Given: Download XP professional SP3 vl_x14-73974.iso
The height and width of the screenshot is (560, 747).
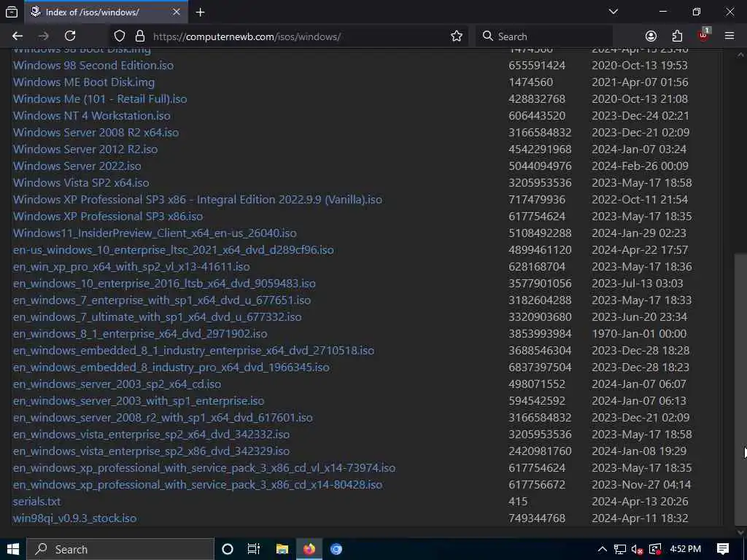Looking at the screenshot, I should [x=204, y=468].
